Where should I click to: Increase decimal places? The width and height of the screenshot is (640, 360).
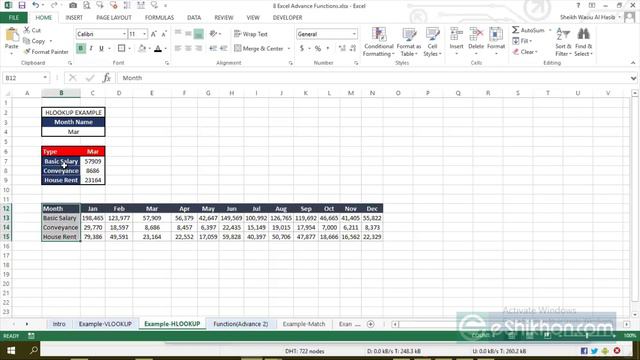point(342,48)
